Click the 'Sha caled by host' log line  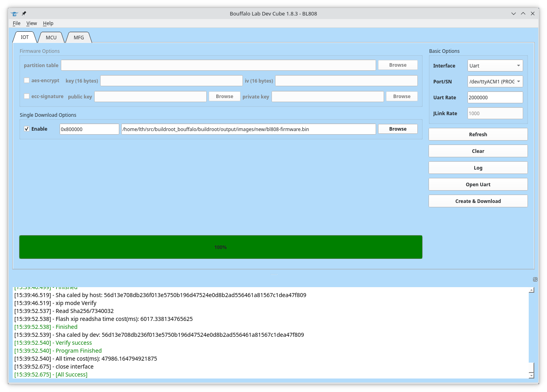pyautogui.click(x=160, y=295)
